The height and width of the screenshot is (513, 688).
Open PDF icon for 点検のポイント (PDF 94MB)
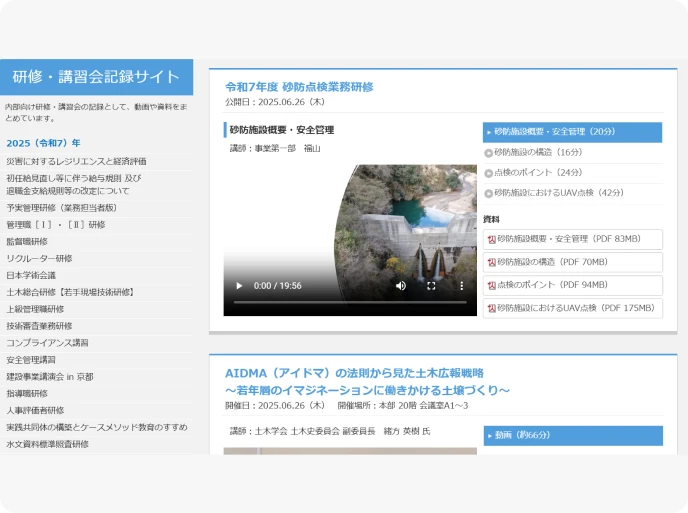[491, 285]
